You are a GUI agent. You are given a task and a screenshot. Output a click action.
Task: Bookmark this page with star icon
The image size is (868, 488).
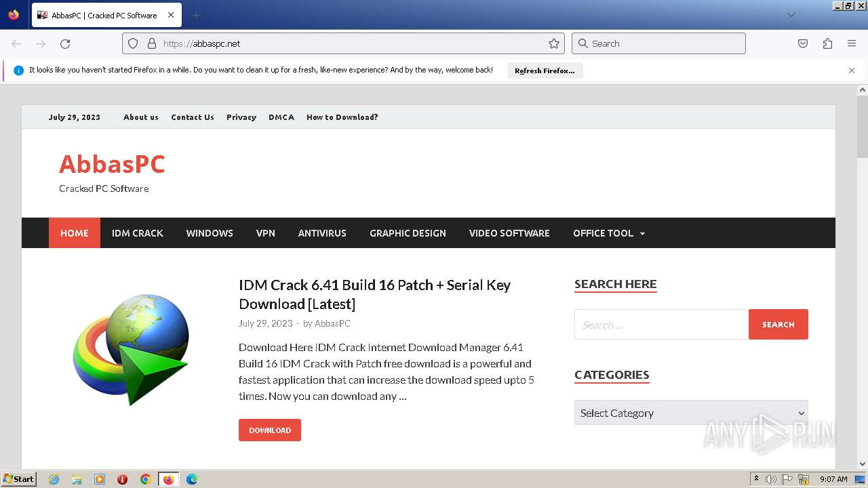(x=554, y=43)
